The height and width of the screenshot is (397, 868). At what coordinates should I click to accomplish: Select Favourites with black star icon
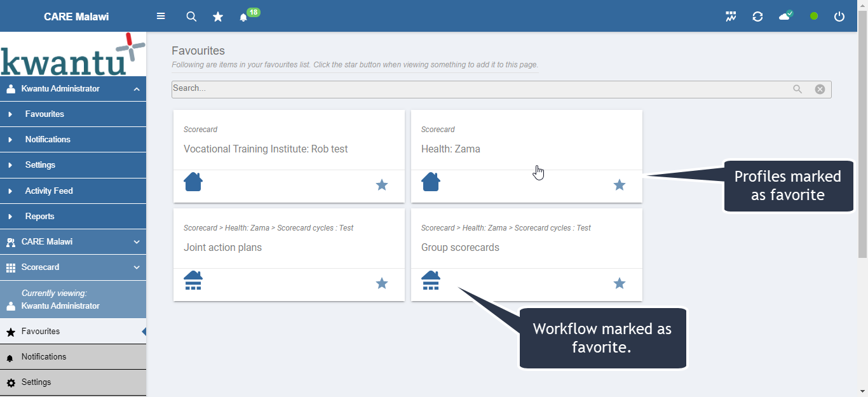[73, 332]
